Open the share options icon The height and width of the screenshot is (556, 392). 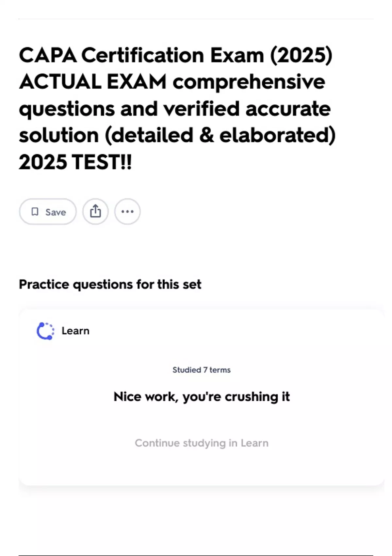click(x=95, y=211)
